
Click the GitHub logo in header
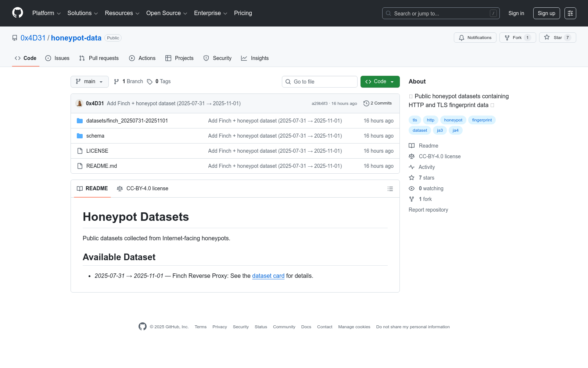[x=18, y=13]
